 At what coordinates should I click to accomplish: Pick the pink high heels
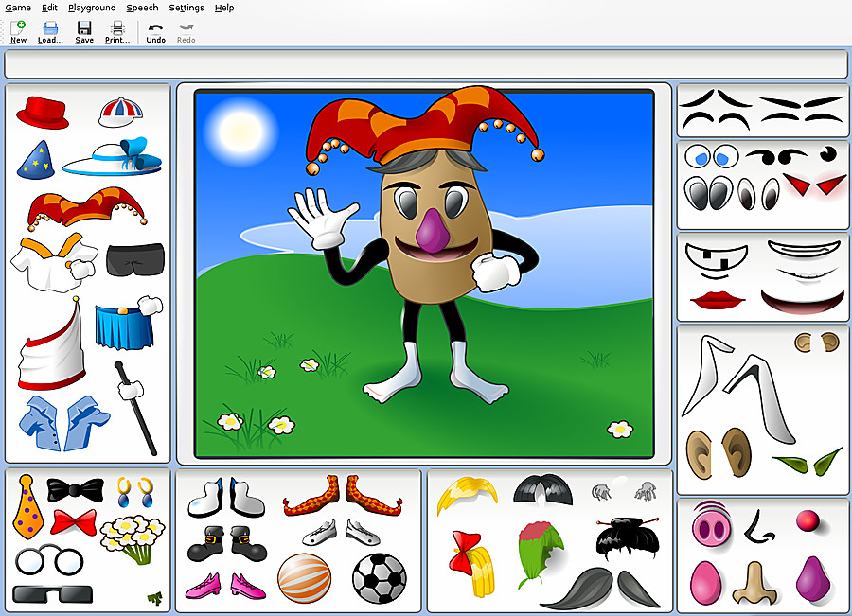(x=225, y=586)
